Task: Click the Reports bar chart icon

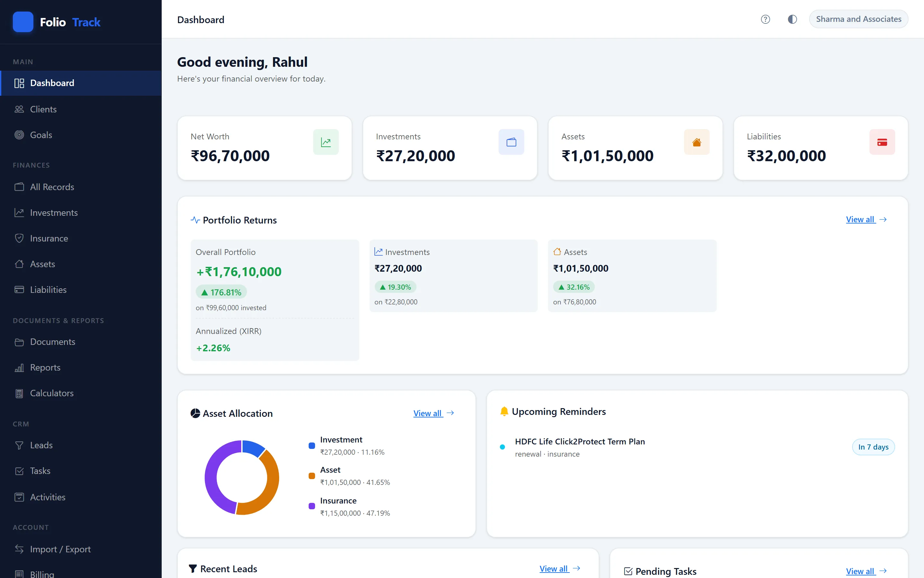Action: click(19, 367)
